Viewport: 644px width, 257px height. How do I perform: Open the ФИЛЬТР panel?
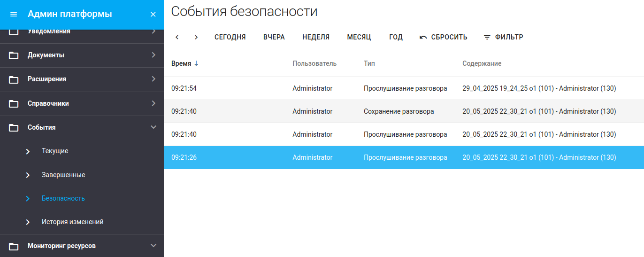[x=503, y=37]
